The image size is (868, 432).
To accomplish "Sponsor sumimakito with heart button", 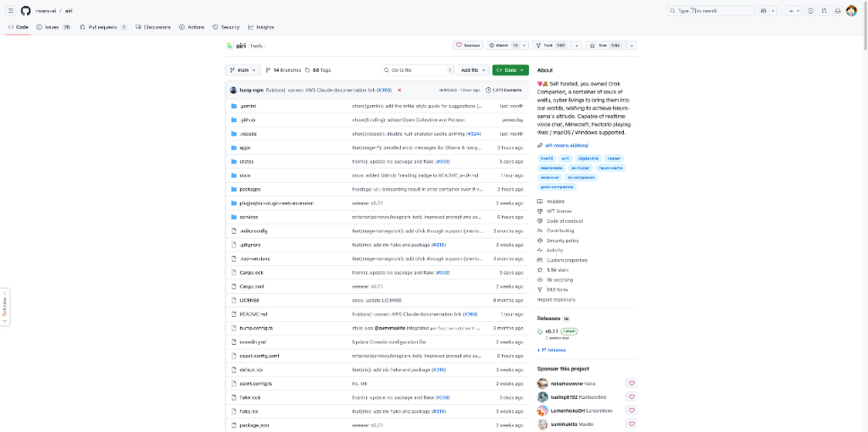I will (632, 424).
